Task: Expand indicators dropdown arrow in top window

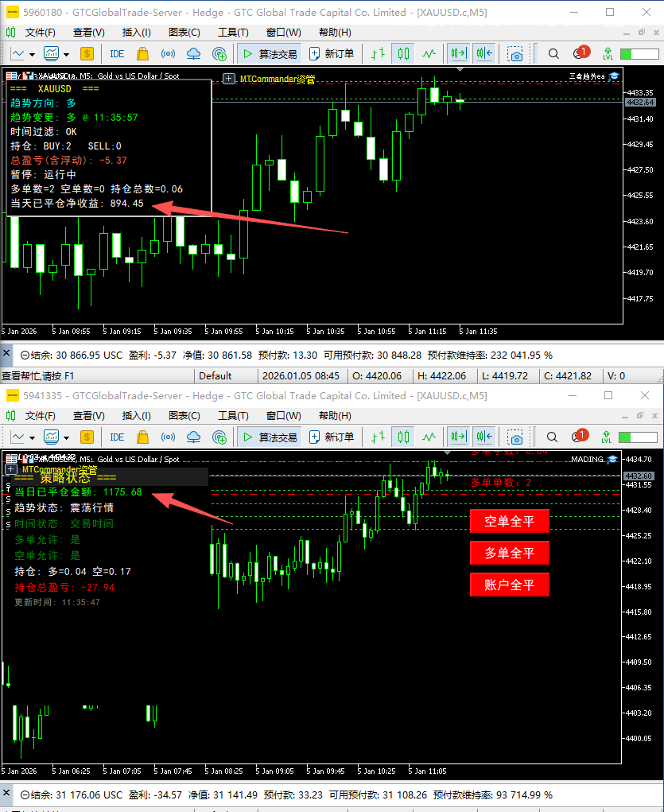Action: click(x=66, y=54)
